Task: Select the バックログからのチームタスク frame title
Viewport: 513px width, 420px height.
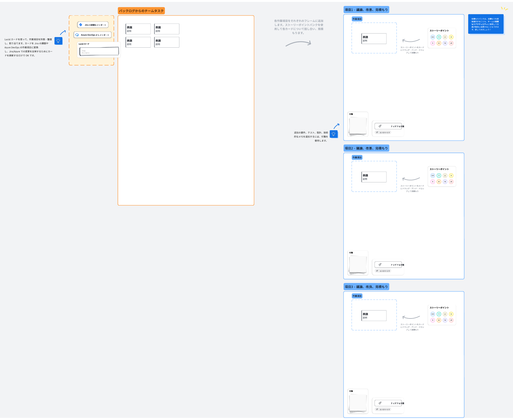Action: pyautogui.click(x=141, y=11)
